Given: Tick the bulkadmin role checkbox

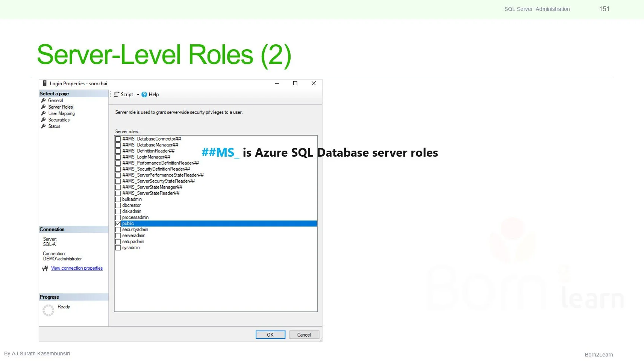Looking at the screenshot, I should coord(118,199).
